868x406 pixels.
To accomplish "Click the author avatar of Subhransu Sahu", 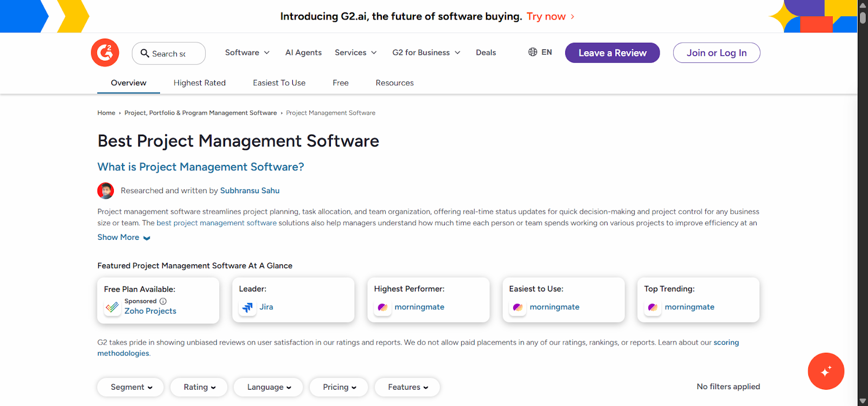I will (106, 191).
